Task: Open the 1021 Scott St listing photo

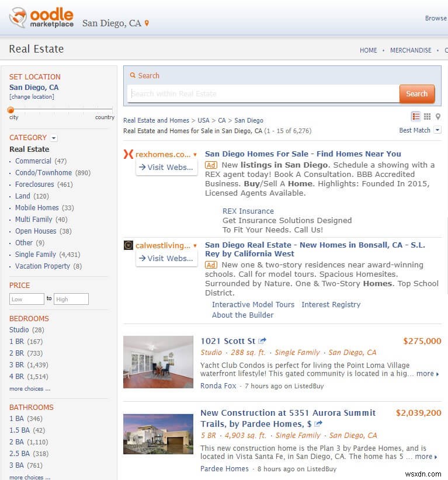Action: (x=158, y=362)
